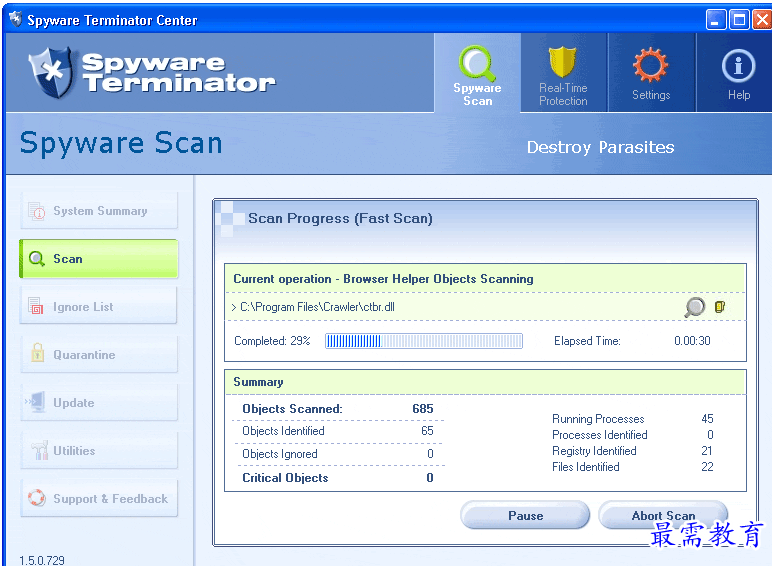Viewport: 772px width, 566px height.
Task: Select the Scan sidebar item
Action: click(x=99, y=258)
